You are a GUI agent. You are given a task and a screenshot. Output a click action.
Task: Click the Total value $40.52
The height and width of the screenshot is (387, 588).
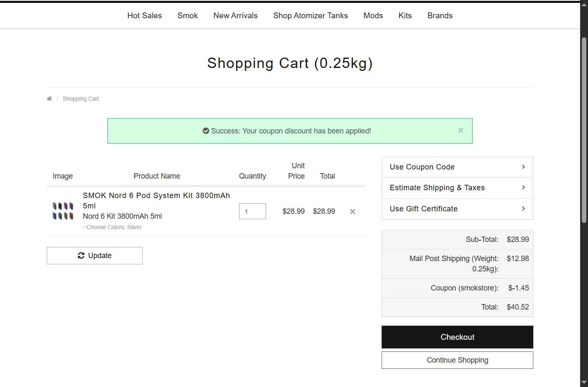(x=518, y=307)
